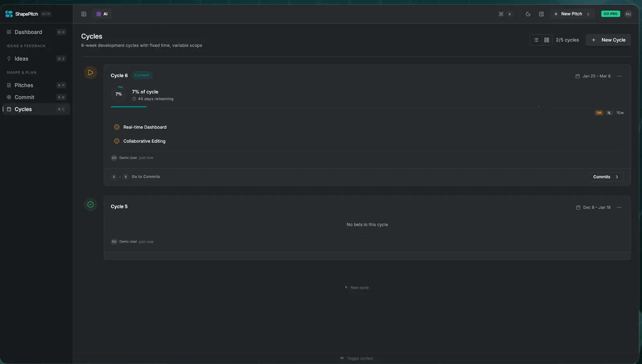Click the New cycle shortcut hint

(357, 287)
